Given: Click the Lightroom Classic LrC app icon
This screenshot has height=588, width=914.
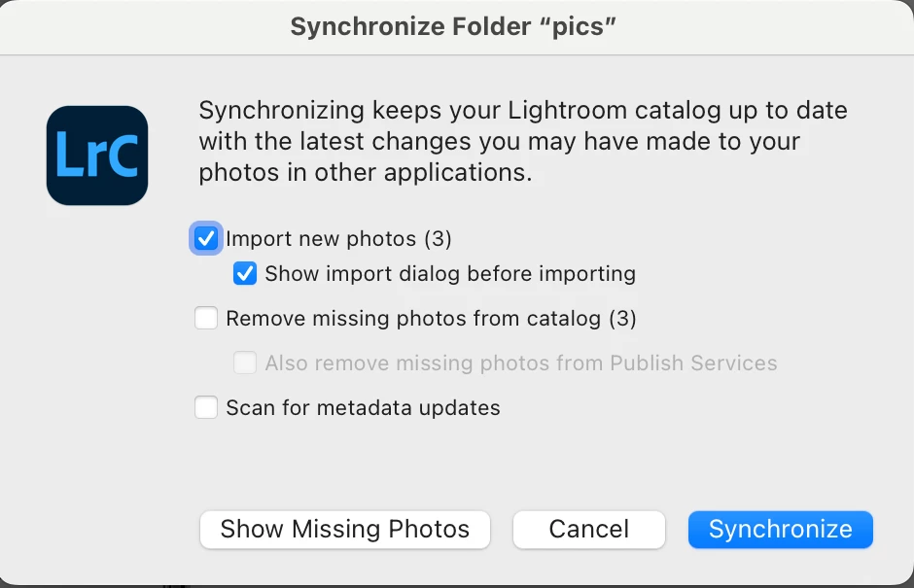Looking at the screenshot, I should coord(97,156).
